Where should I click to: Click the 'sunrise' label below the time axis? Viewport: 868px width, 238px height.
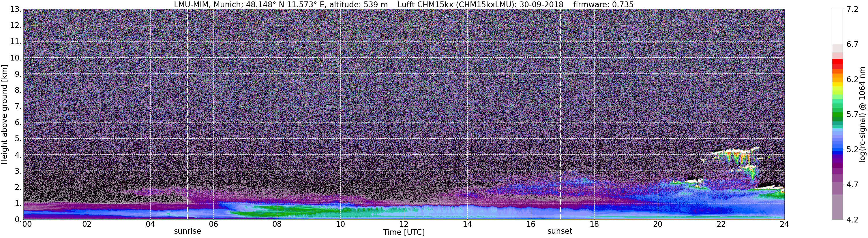click(187, 231)
